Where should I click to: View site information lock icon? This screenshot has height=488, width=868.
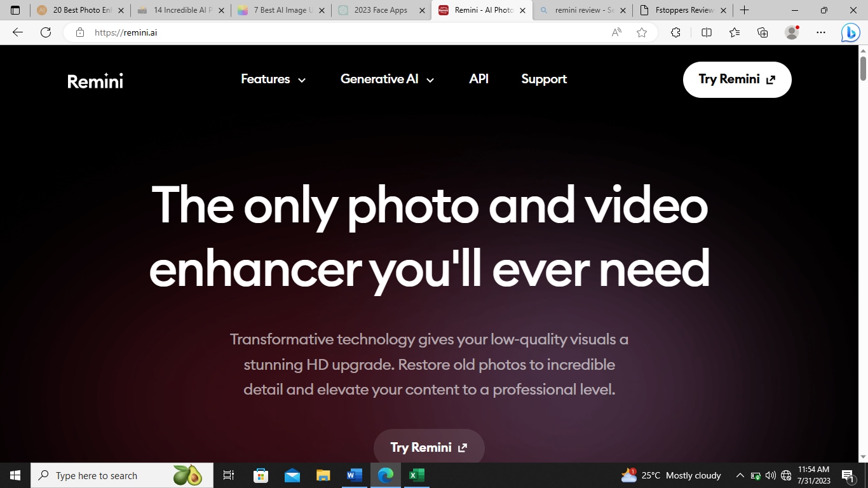point(80,32)
